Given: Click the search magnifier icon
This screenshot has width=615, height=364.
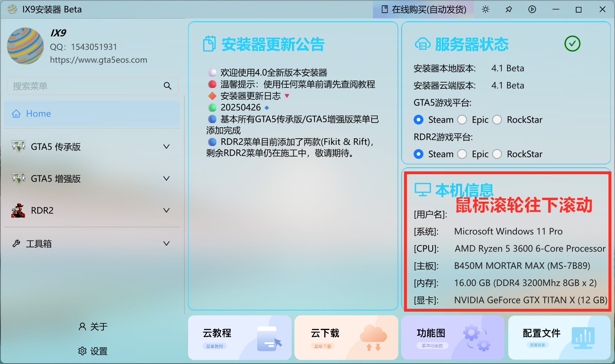Looking at the screenshot, I should [168, 86].
